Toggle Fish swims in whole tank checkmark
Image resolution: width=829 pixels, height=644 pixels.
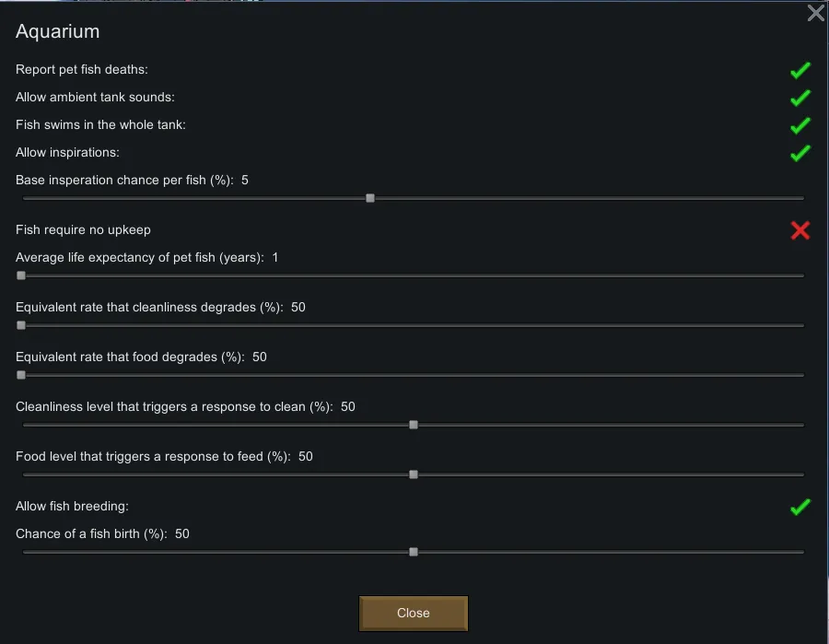tap(800, 125)
